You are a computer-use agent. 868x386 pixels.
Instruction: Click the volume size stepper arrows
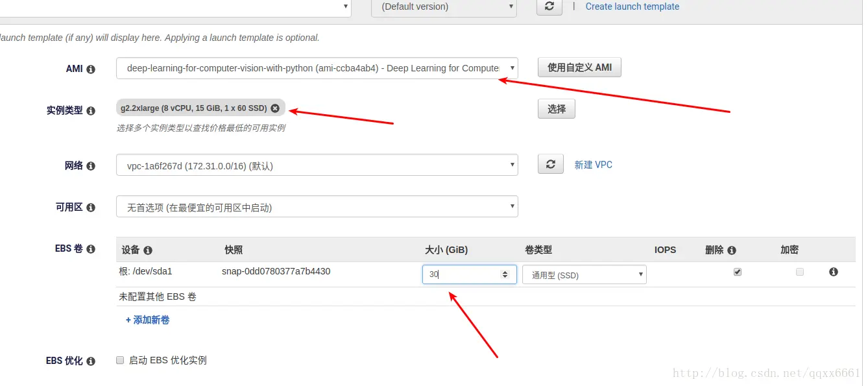505,274
